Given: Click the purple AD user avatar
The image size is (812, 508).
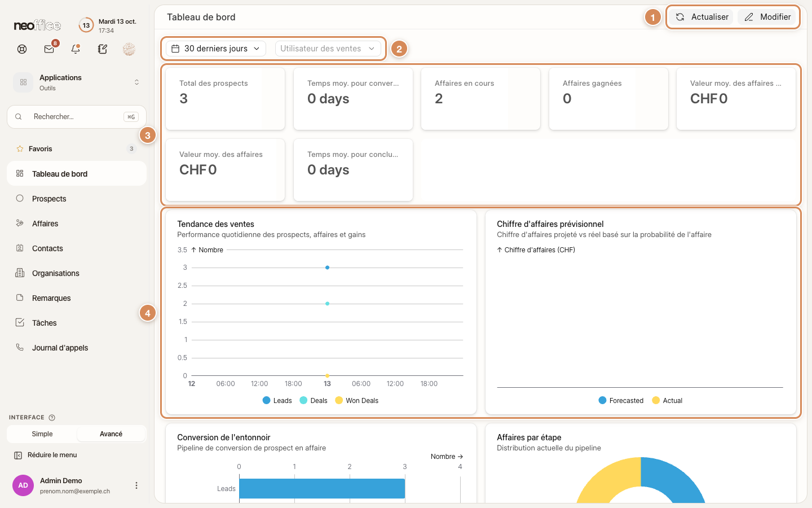Looking at the screenshot, I should 23,485.
